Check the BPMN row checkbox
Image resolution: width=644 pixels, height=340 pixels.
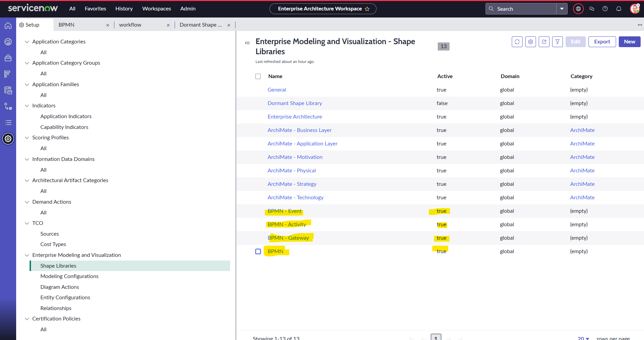(258, 251)
